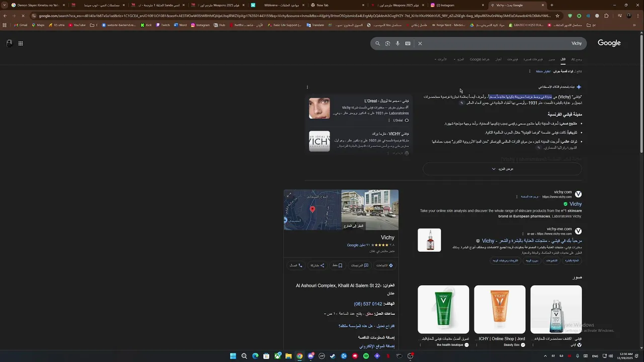
Task: Open the on-screen keyboard icon in search box
Action: 408,43
